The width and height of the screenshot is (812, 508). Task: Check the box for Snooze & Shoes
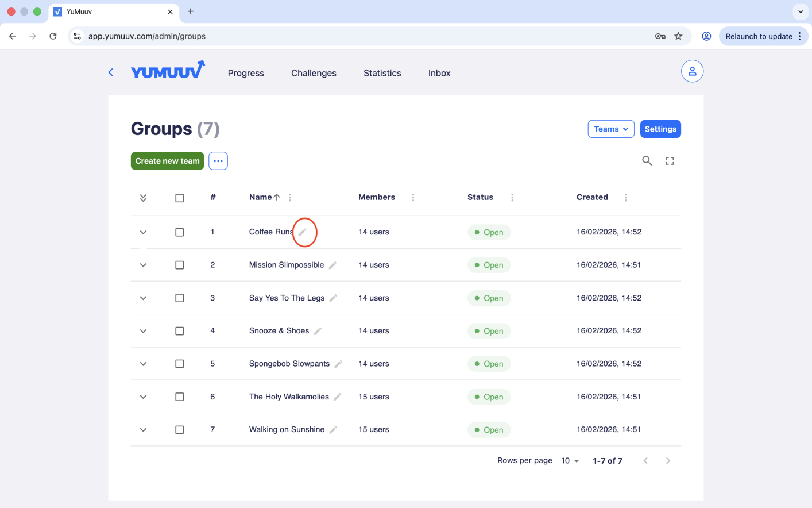[180, 331]
